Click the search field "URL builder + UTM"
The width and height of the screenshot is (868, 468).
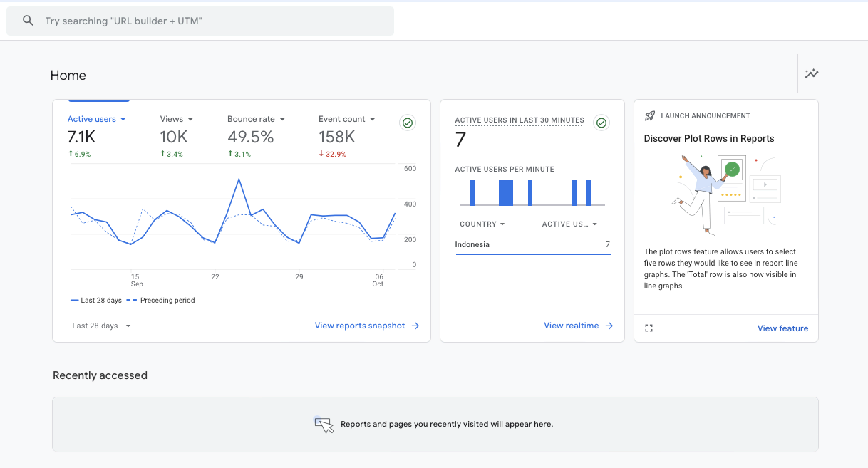[x=200, y=21]
